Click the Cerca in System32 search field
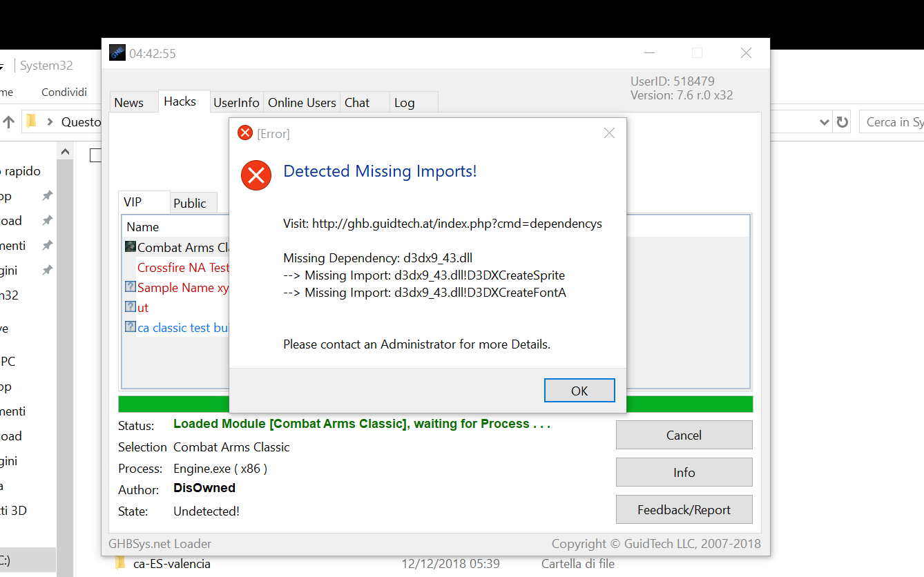 pos(892,122)
